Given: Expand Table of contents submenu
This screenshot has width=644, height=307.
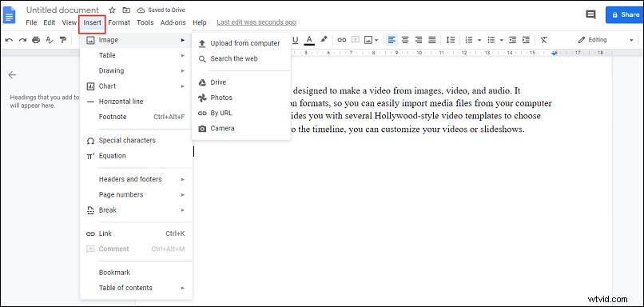Looking at the screenshot, I should coord(136,288).
